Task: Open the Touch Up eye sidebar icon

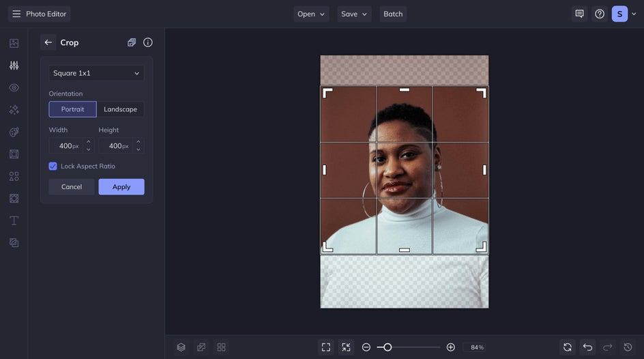Action: [x=14, y=87]
